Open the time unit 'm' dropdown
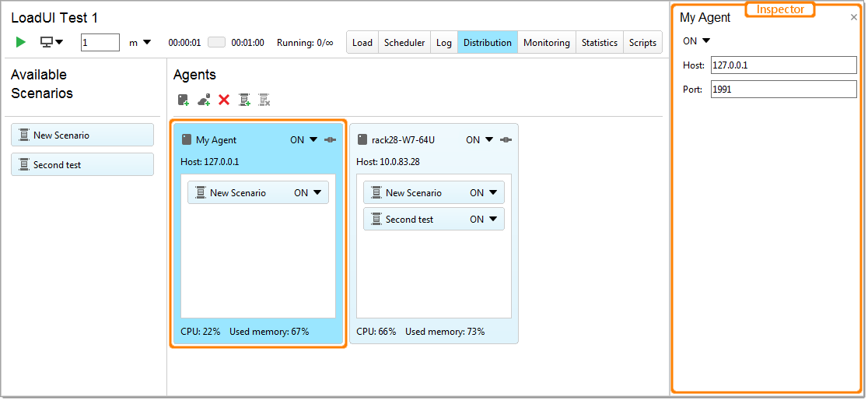This screenshot has height=401, width=868. click(141, 43)
